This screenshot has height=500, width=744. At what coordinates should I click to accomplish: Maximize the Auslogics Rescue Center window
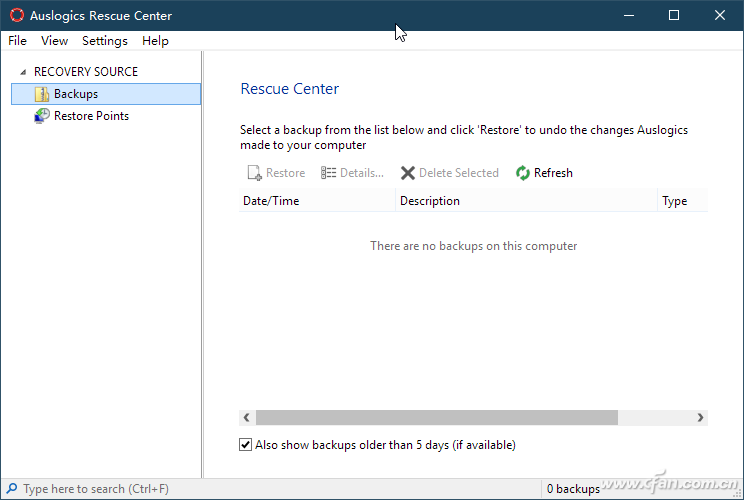[x=674, y=15]
